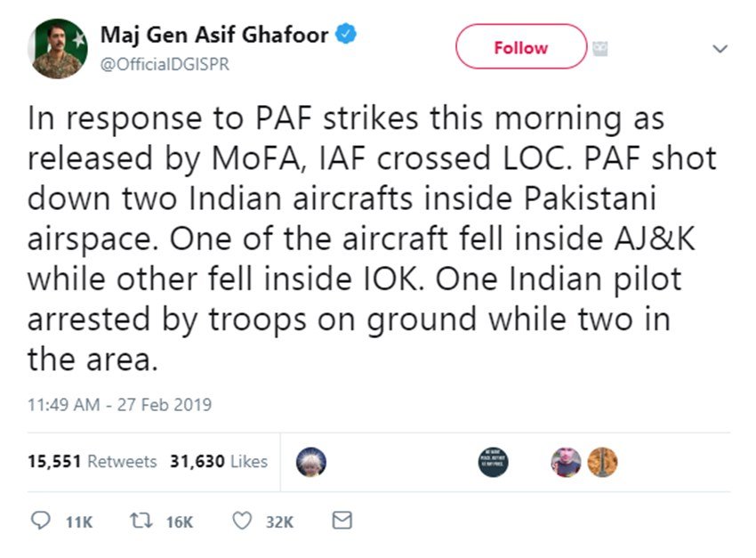Expand the tweet options chevron menu

click(720, 49)
